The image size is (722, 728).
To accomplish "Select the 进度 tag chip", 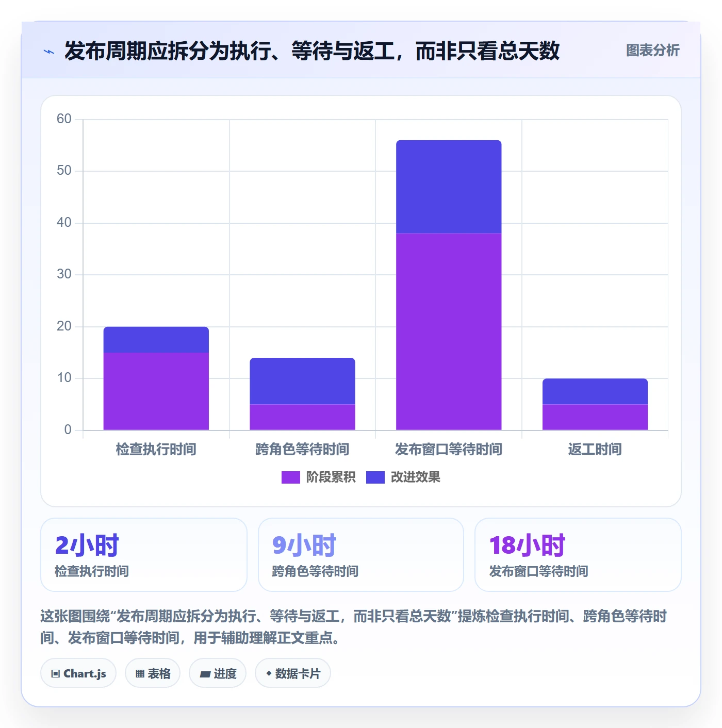I will [x=218, y=673].
